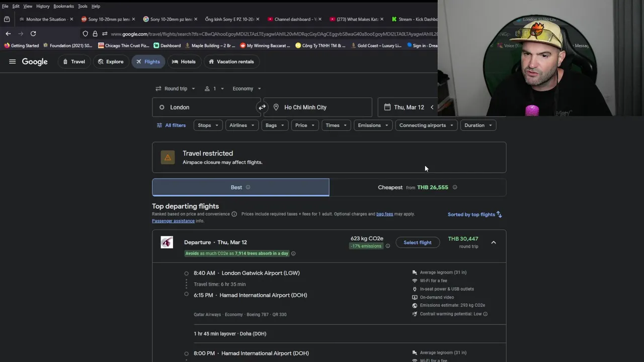Swap origin and destination with the arrows icon
Viewport: 644px width, 362px height.
point(262,107)
